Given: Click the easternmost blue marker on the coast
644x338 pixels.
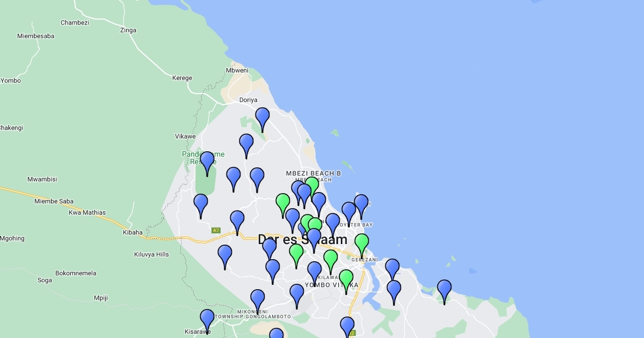Looking at the screenshot, I should [444, 290].
